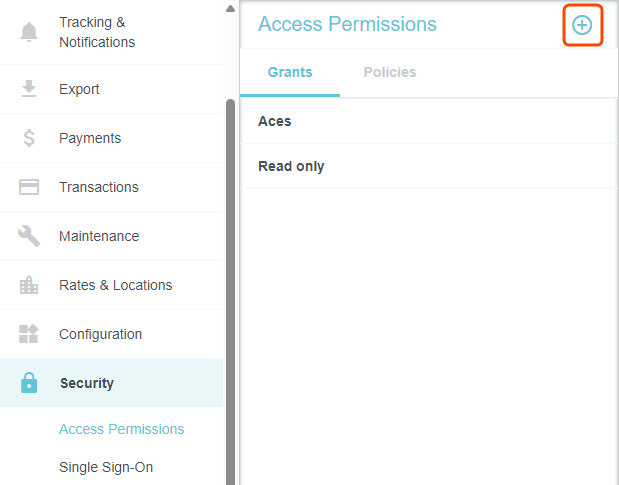Open the Single Sign-On submenu link
The height and width of the screenshot is (485, 619).
click(106, 467)
